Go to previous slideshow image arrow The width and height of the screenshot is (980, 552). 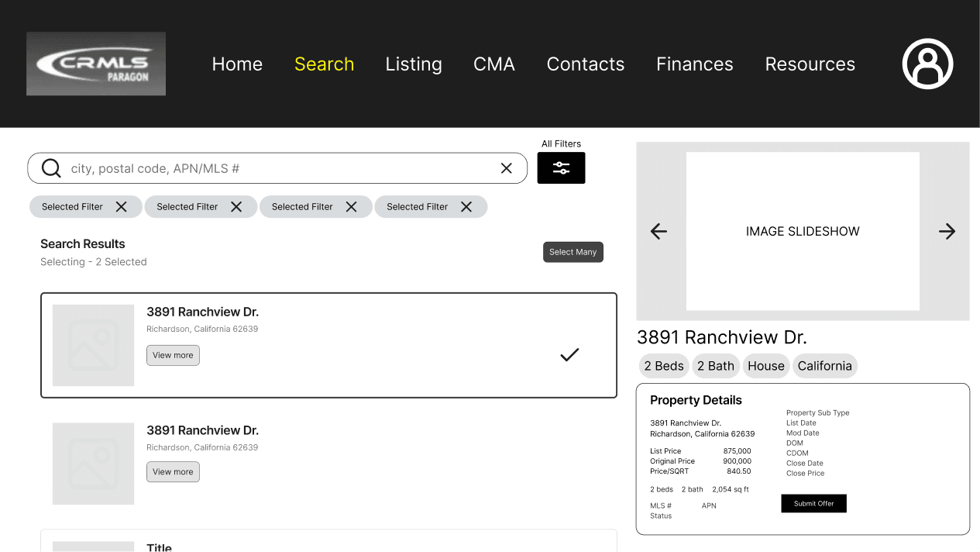click(658, 231)
